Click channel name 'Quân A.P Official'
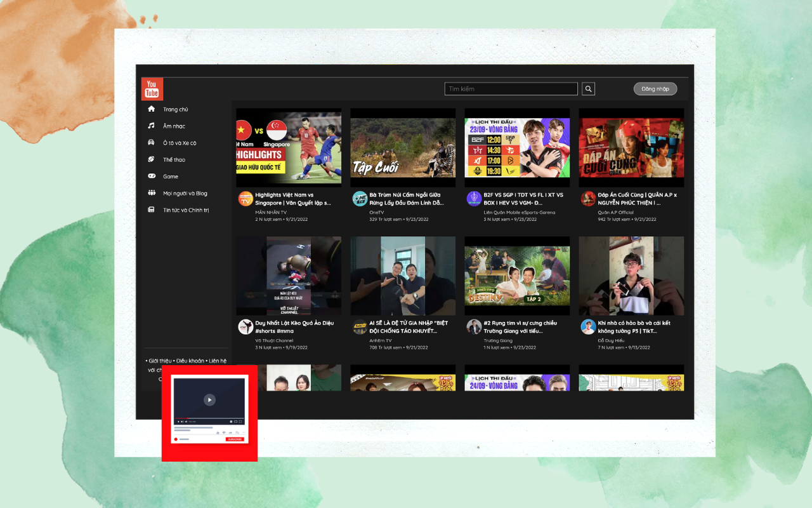The image size is (812, 508). (615, 213)
